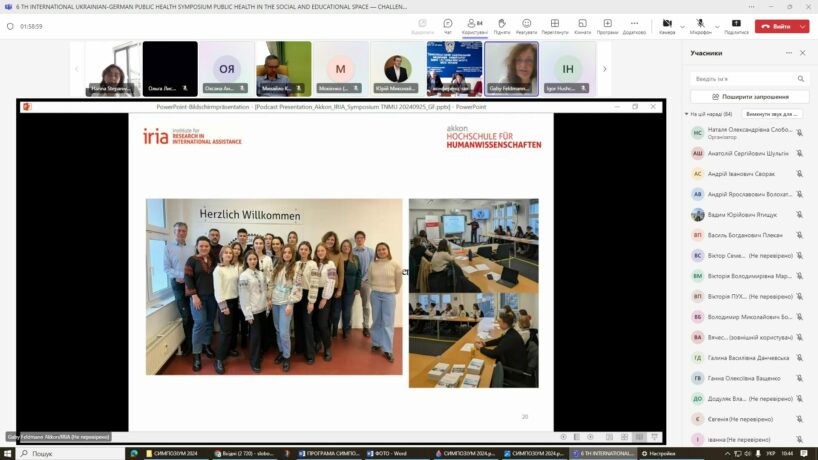Show next video tiles with right chevron
818x460 pixels.
coord(604,69)
